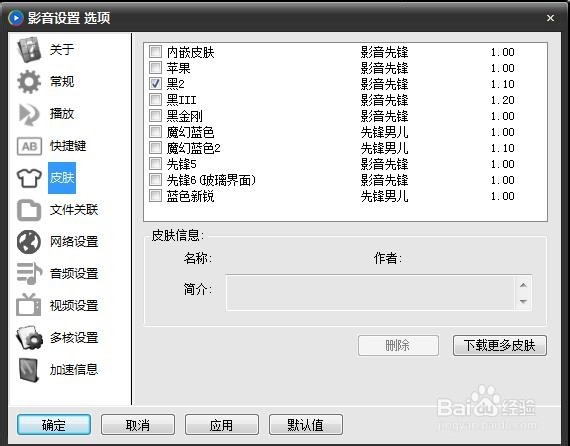This screenshot has height=446, width=570.
Task: Click the 播放 arrow icon
Action: coord(29,114)
